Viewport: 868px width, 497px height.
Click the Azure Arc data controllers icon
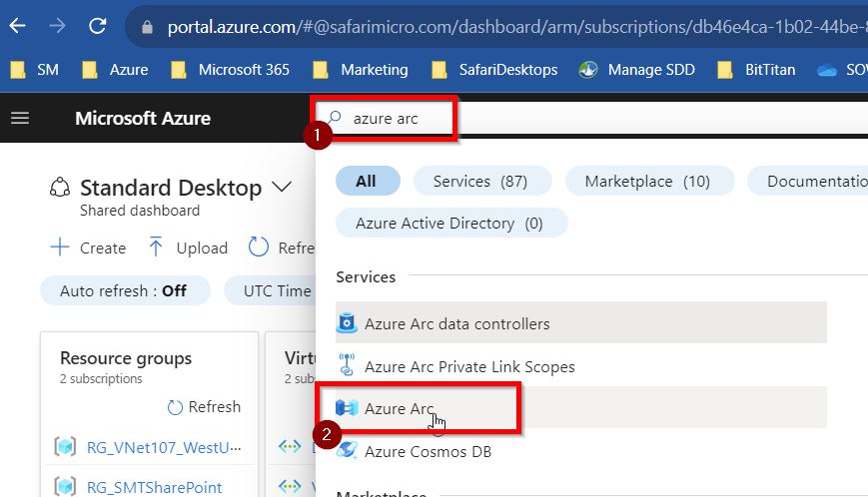coord(347,323)
